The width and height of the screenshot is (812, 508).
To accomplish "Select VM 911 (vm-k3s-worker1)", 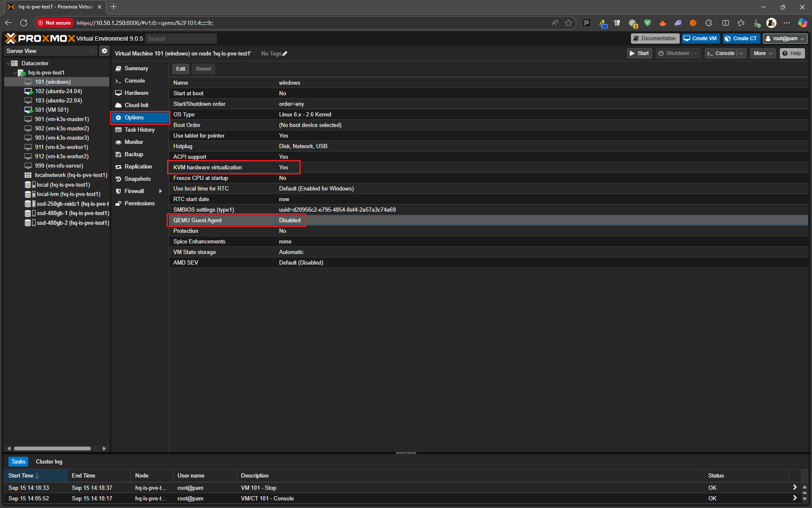I will [61, 147].
